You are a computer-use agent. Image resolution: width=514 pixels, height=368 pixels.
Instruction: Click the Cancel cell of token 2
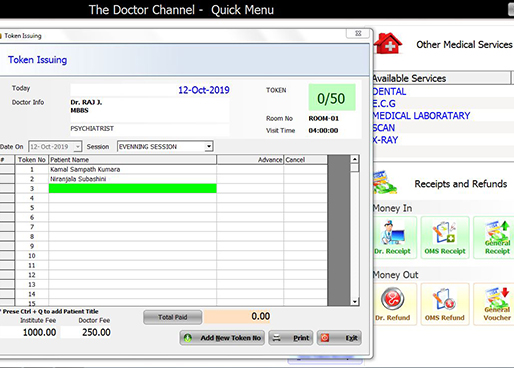[x=305, y=179]
